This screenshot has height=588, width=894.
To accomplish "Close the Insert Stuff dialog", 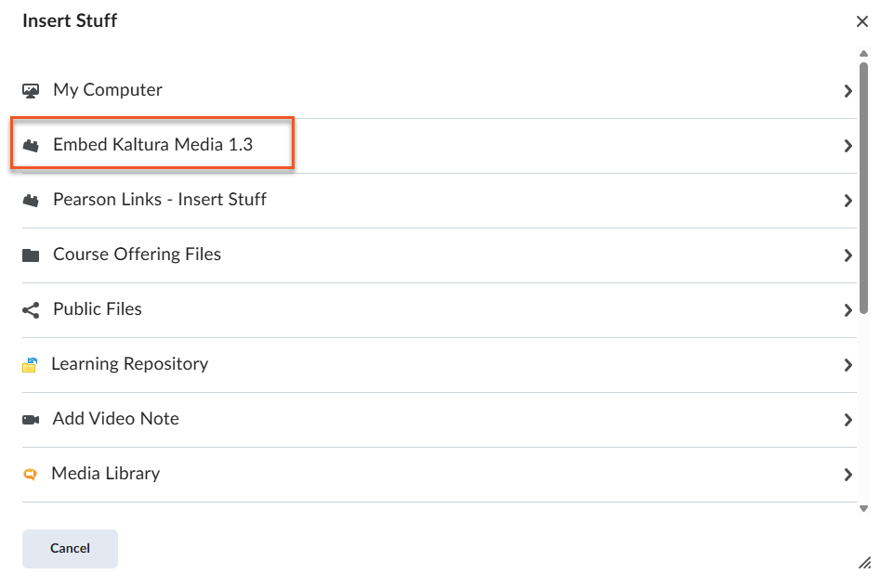I will tap(862, 21).
